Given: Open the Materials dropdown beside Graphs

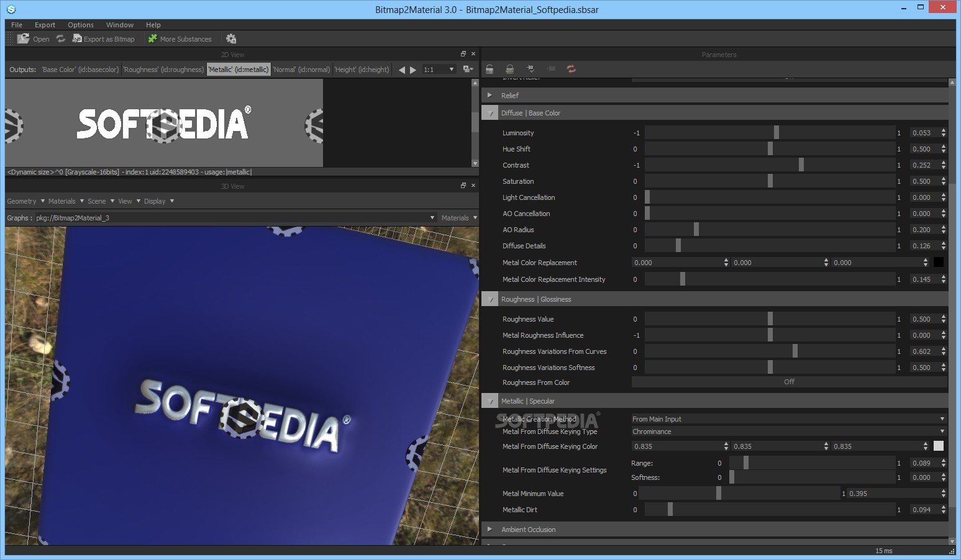Looking at the screenshot, I should 458,218.
